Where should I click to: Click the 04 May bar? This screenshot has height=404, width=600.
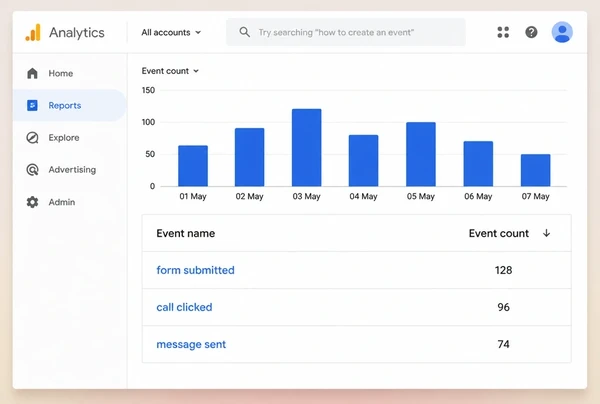364,161
